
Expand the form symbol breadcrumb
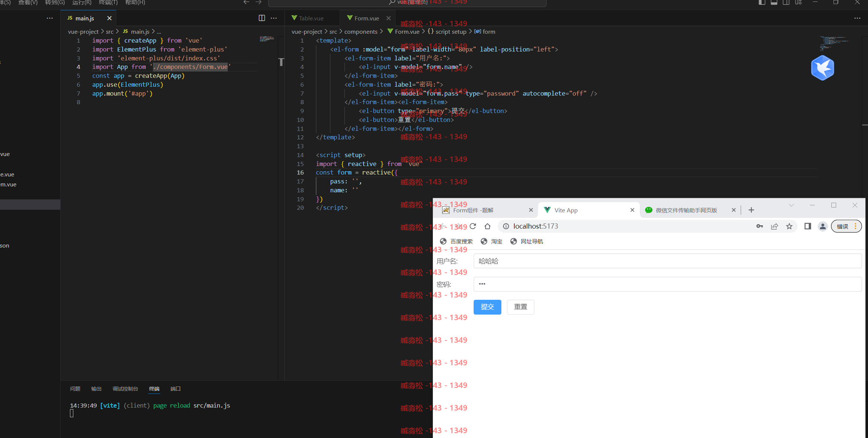(x=485, y=31)
